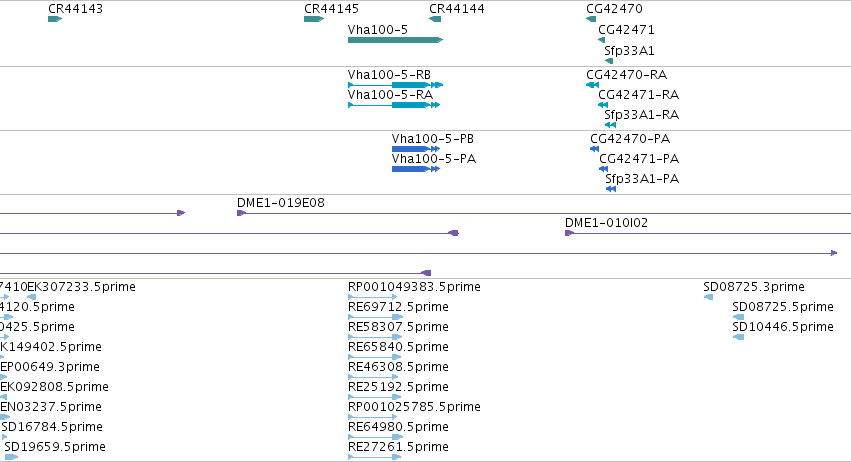The image size is (851, 462).
Task: Click the RE25192.5prime EST label
Action: [398, 387]
